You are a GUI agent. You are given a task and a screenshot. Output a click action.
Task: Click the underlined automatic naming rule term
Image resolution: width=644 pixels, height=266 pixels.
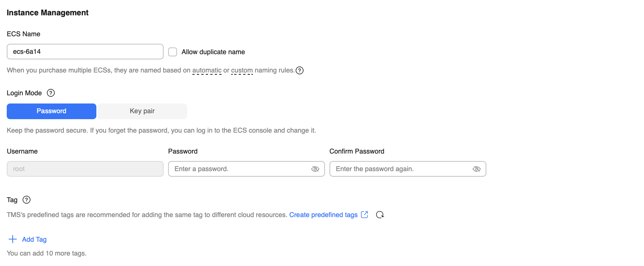pos(207,70)
